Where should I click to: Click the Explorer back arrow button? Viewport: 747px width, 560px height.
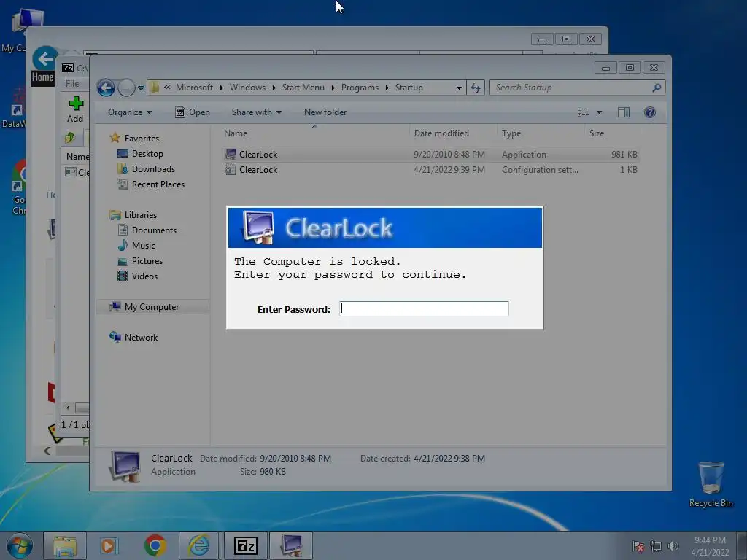[106, 87]
